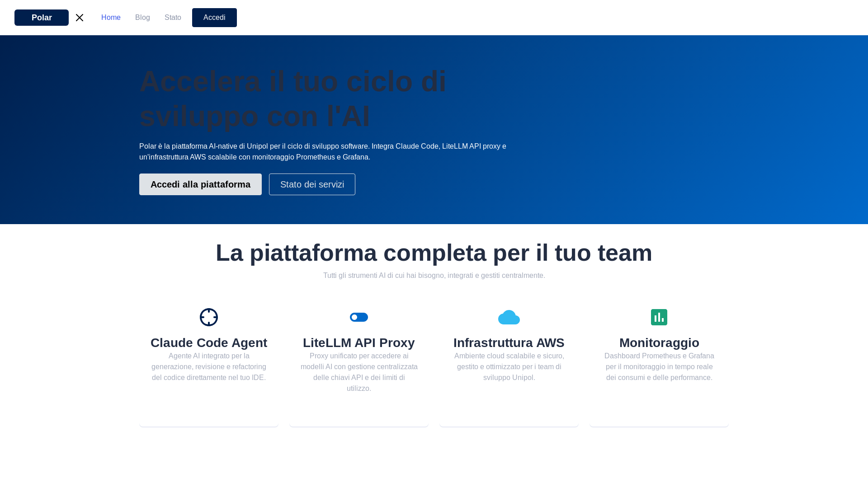Click the description starting Agente AI integrato
This screenshot has height=488, width=868.
click(x=209, y=367)
